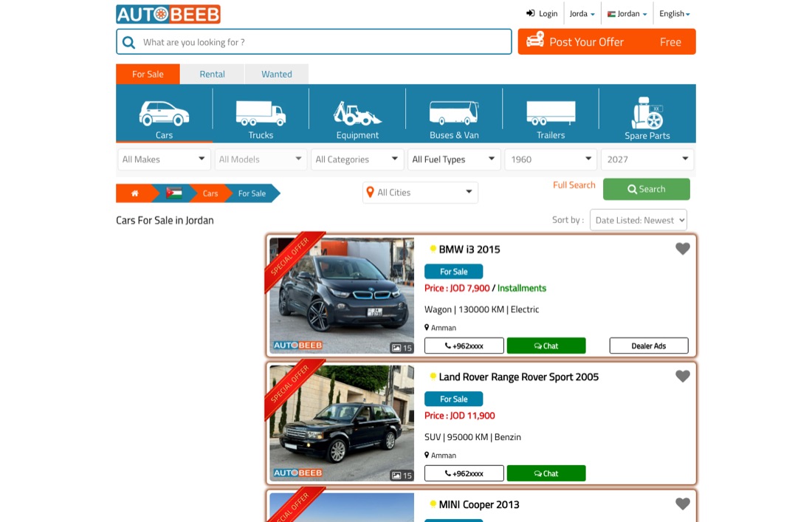Open the All Categories dropdown
The width and height of the screenshot is (812, 522).
coord(357,159)
